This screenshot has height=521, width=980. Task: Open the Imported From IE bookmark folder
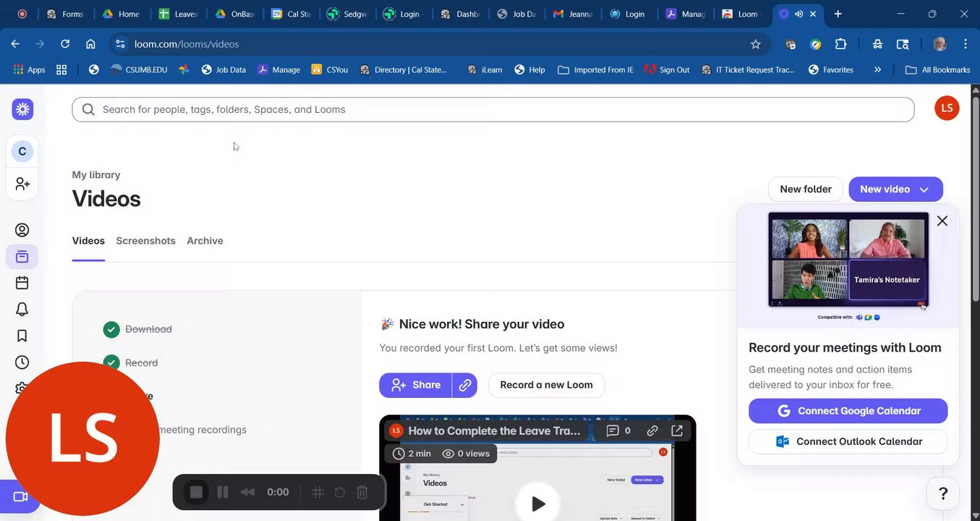[595, 70]
